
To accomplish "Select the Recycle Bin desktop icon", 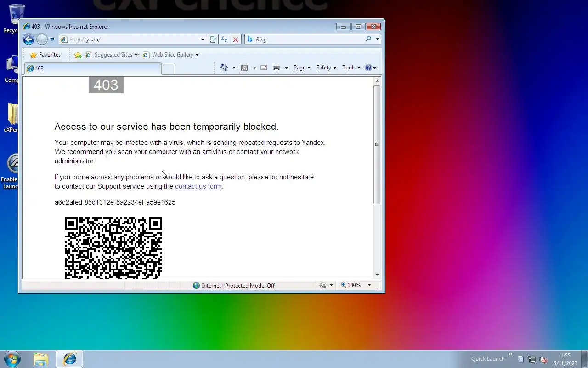I will click(11, 18).
